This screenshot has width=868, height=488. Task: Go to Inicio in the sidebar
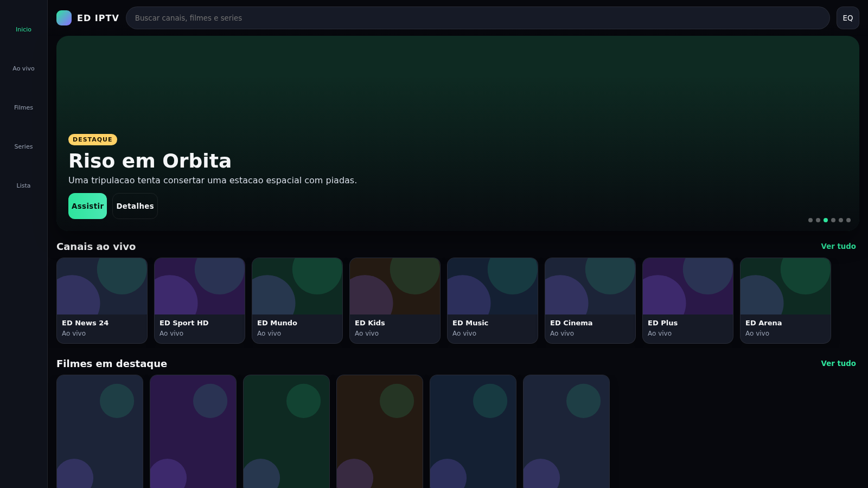(23, 29)
